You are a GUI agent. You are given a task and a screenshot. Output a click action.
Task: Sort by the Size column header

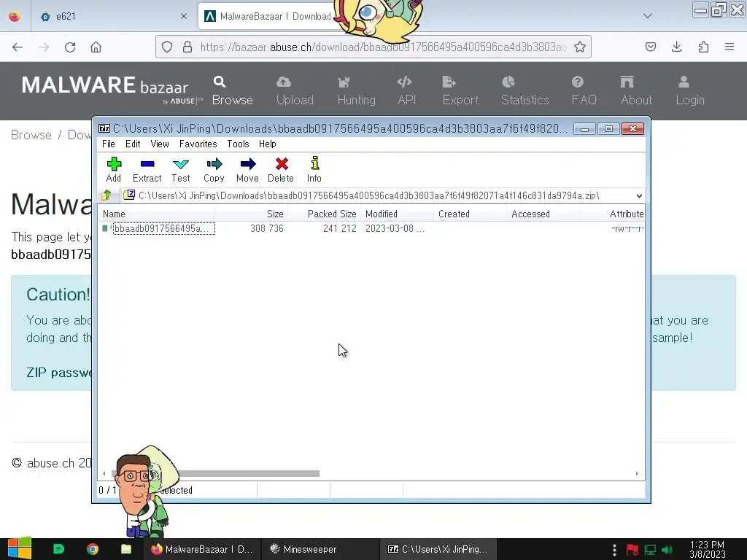(x=251, y=214)
